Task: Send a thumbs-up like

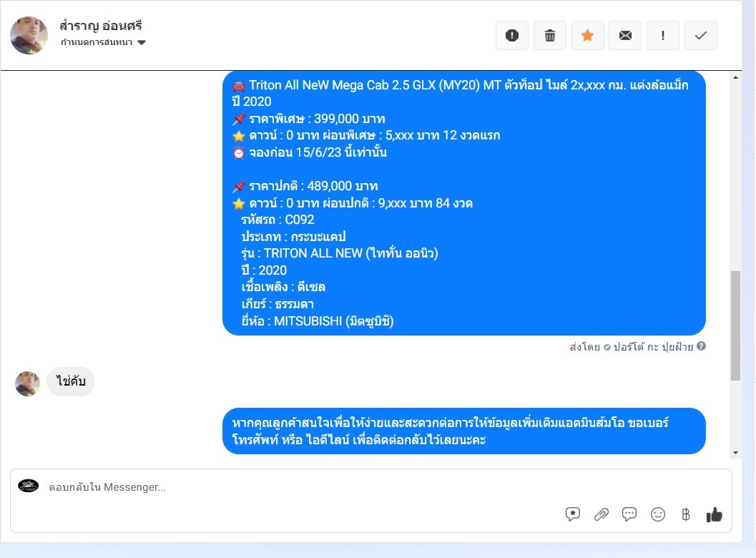Action: tap(714, 514)
